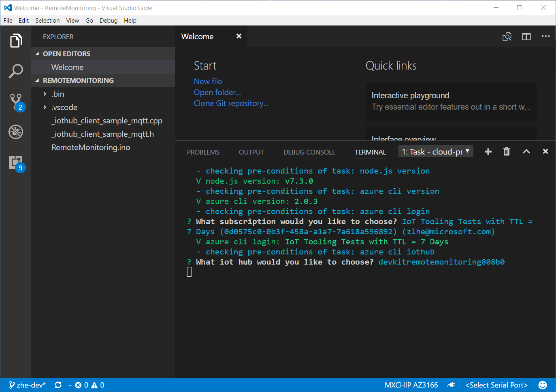The width and height of the screenshot is (556, 392).
Task: Open the errors and warnings count in status bar
Action: (x=89, y=385)
